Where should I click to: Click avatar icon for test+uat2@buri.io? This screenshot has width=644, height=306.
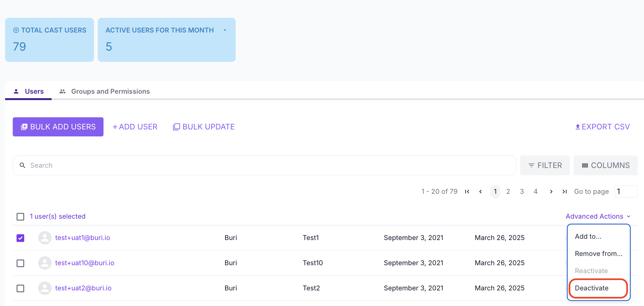point(45,288)
